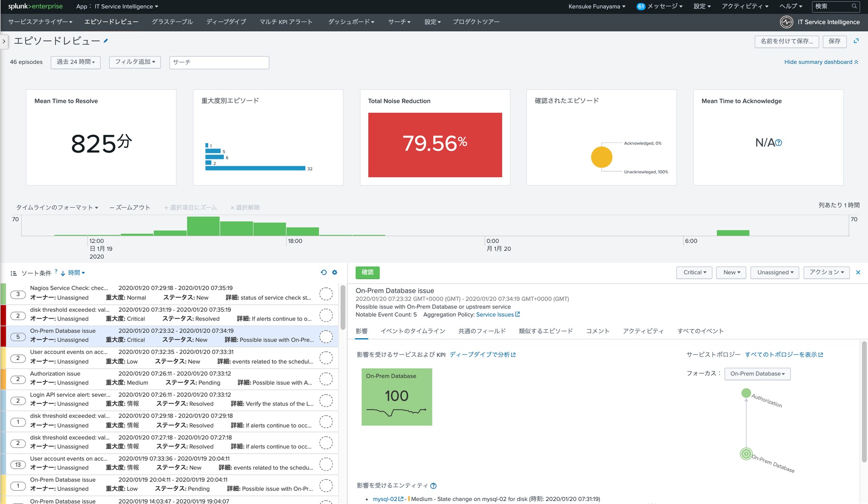Viewport: 868px width, 504px height.
Task: Select the disk threshold 07:29:18 episode circle
Action: pyautogui.click(x=325, y=421)
